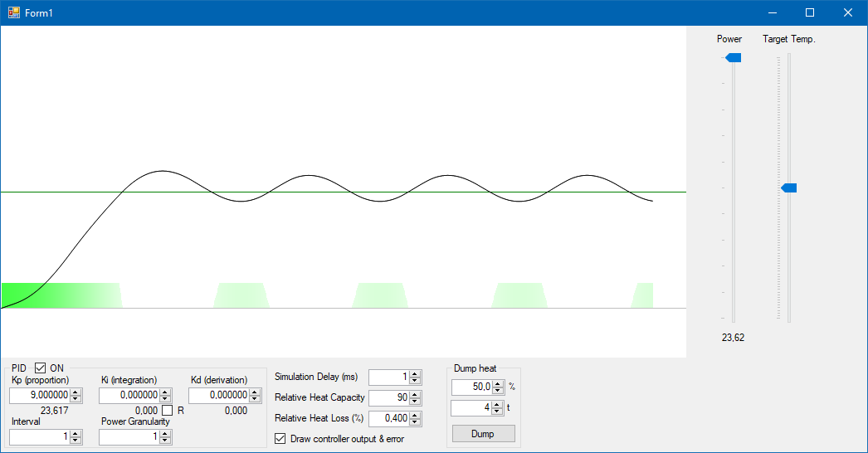The image size is (868, 453).
Task: Increase Power Granularity with up arrow
Action: (x=165, y=434)
